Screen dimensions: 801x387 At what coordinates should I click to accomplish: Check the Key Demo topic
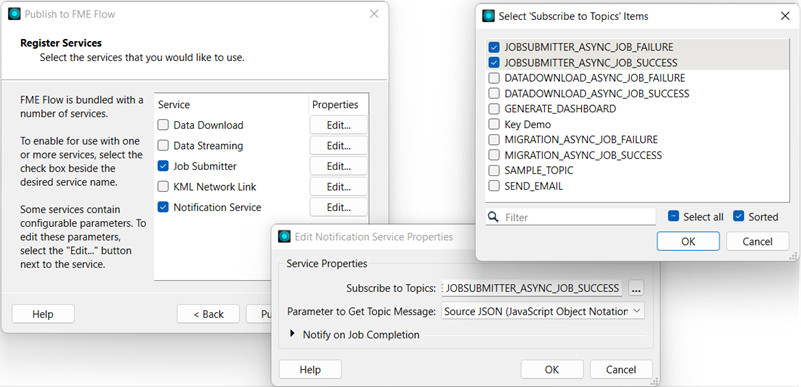pos(493,124)
